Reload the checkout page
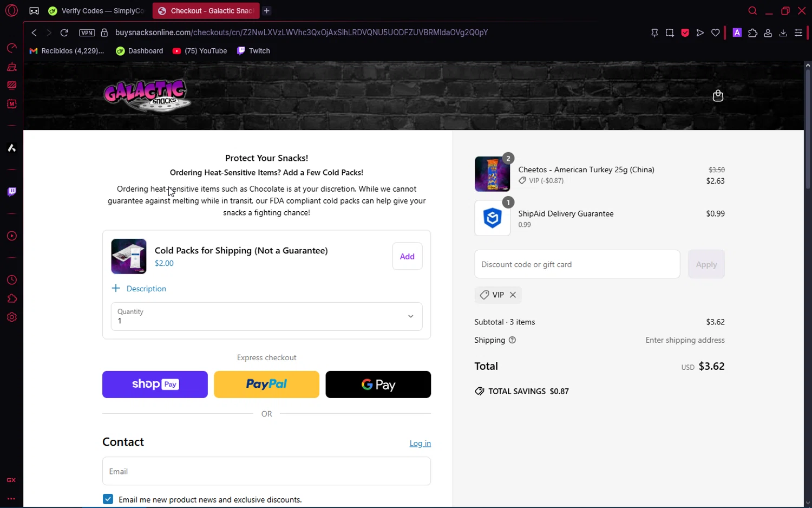Screen dimensions: 812x508 (x=64, y=32)
